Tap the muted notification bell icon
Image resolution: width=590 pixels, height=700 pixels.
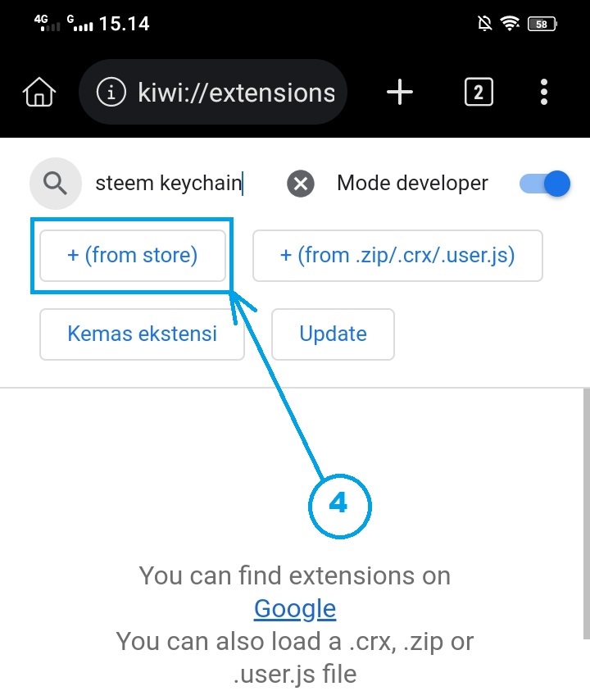pyautogui.click(x=484, y=24)
